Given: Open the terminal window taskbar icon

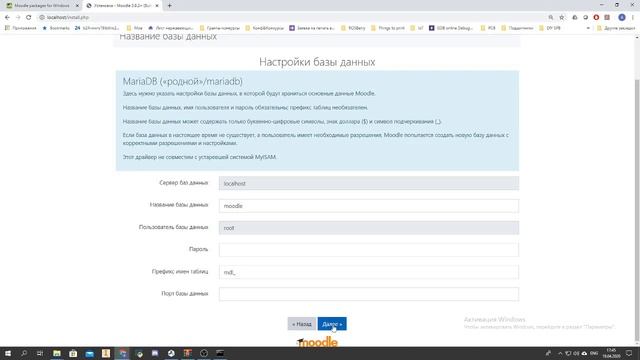Looking at the screenshot, I should click(220, 353).
